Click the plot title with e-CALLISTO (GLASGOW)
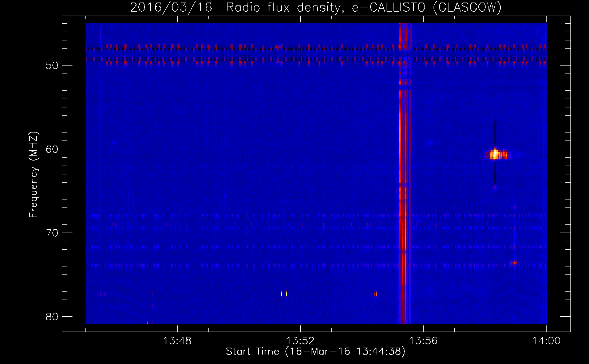 (316, 7)
